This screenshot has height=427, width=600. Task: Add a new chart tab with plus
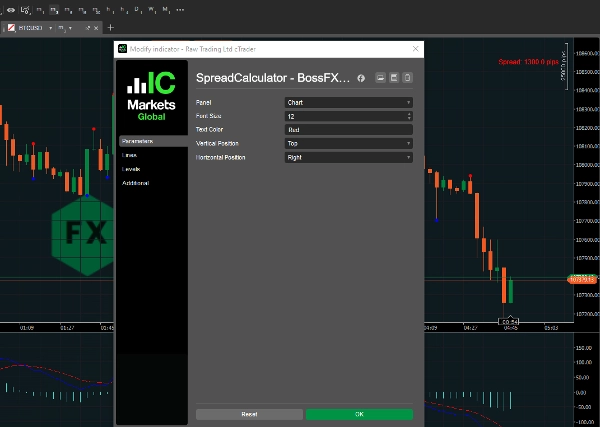(111, 28)
